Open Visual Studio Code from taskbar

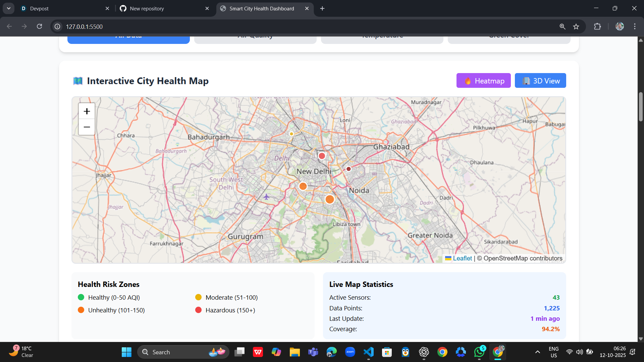coord(368,352)
